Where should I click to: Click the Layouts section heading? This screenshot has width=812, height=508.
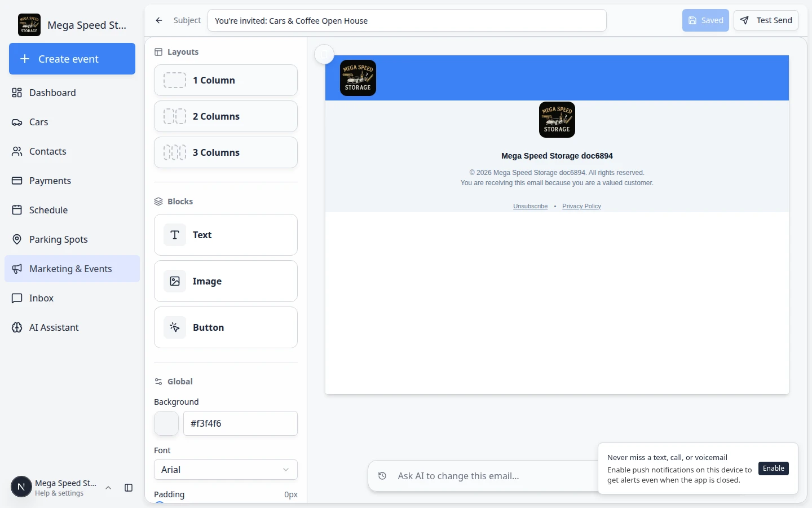pyautogui.click(x=183, y=52)
